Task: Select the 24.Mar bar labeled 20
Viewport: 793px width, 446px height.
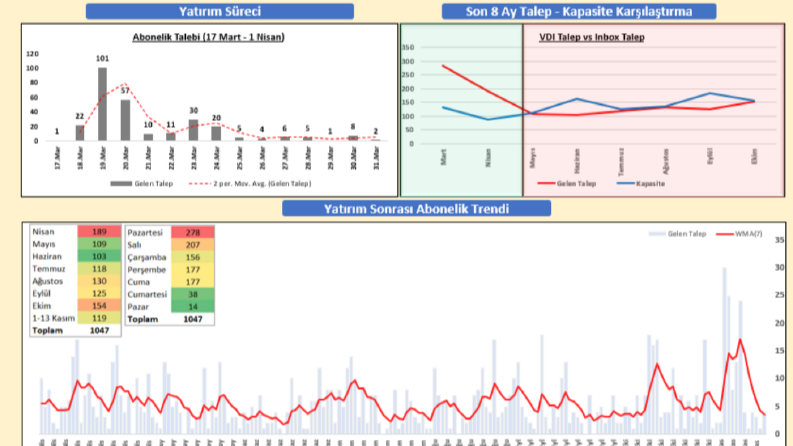Action: (x=216, y=133)
